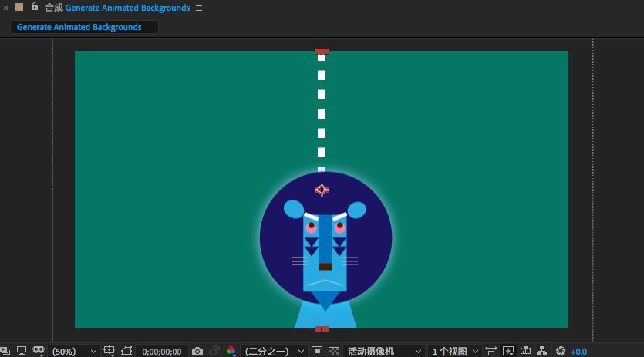The width and height of the screenshot is (644, 357).
Task: Click the 0;00;00;00 current timecode
Action: click(x=162, y=351)
